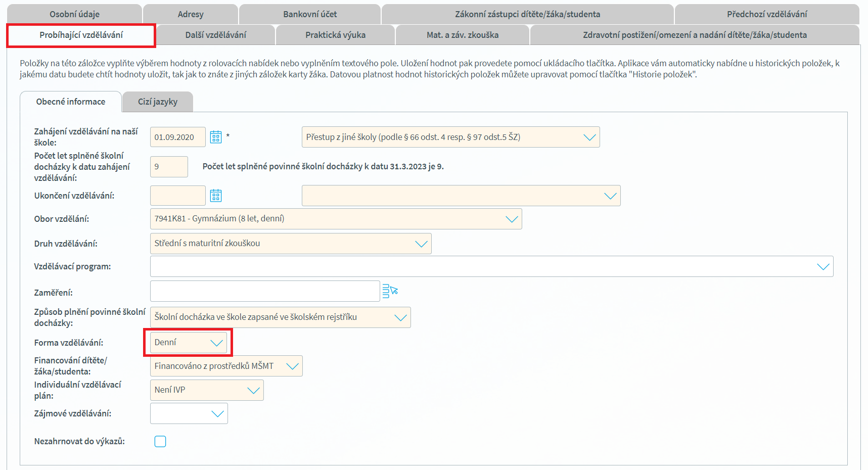Open calendar picker for Zahájení vzdělávání date
Viewport: 868px width, 470px height.
tap(216, 137)
